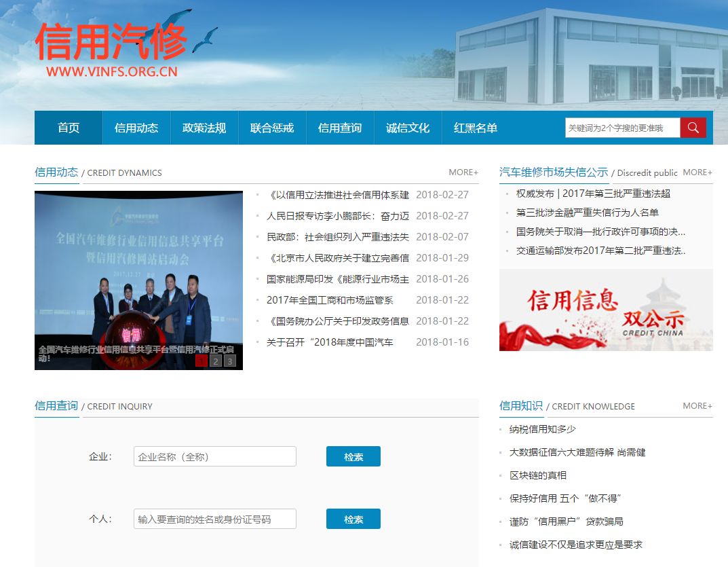The width and height of the screenshot is (728, 567).
Task: Open the 信用动态 navigation menu
Action: [136, 127]
